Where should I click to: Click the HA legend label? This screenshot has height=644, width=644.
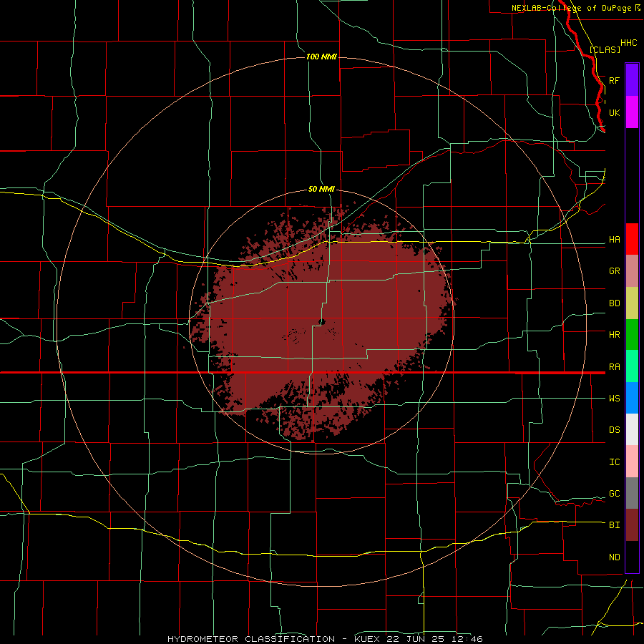pos(614,239)
